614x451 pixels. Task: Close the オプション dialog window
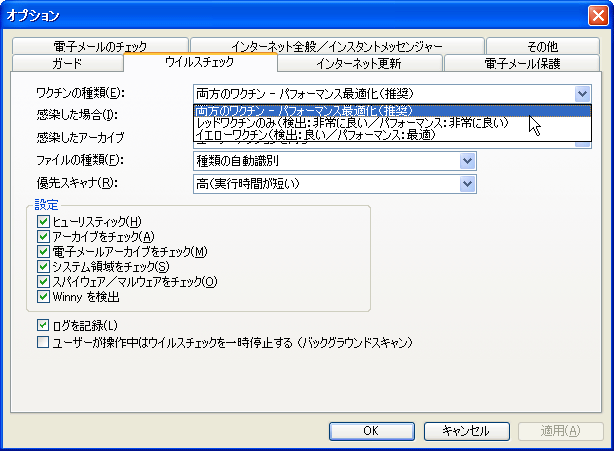(598, 16)
